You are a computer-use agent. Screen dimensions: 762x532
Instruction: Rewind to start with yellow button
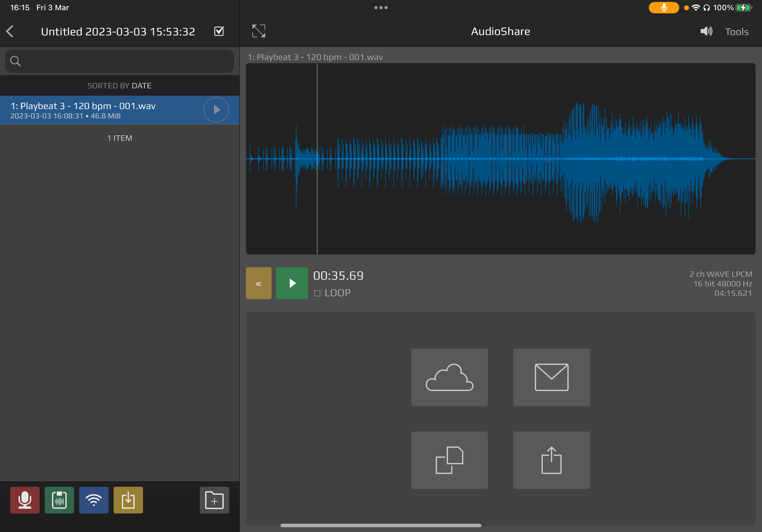[x=259, y=283]
